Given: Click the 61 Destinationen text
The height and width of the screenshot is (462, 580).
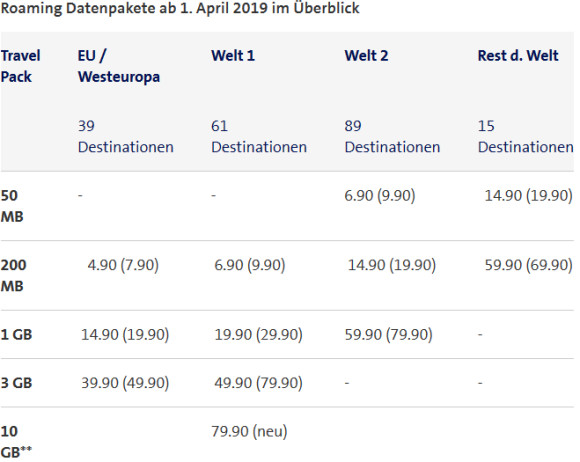Looking at the screenshot, I should tap(259, 136).
